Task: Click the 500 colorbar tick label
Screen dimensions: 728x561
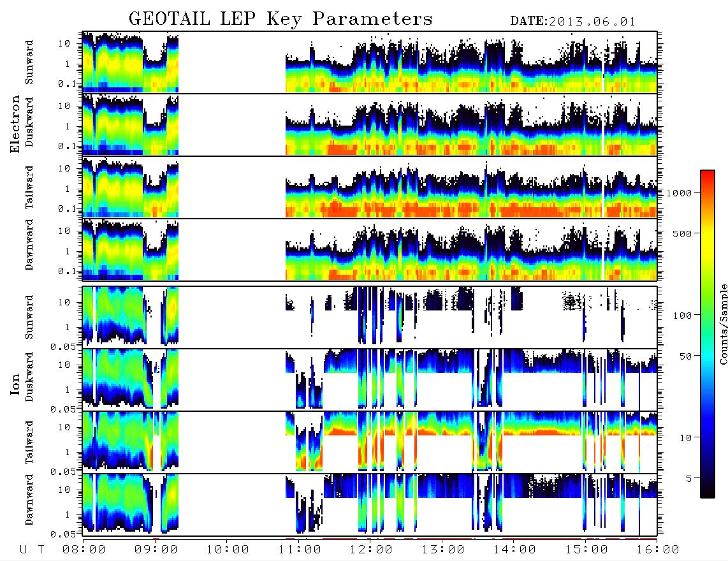Action: (x=682, y=234)
